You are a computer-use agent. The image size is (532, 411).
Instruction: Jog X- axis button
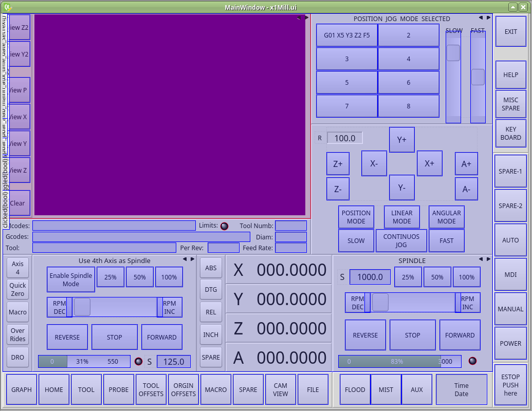click(x=374, y=163)
